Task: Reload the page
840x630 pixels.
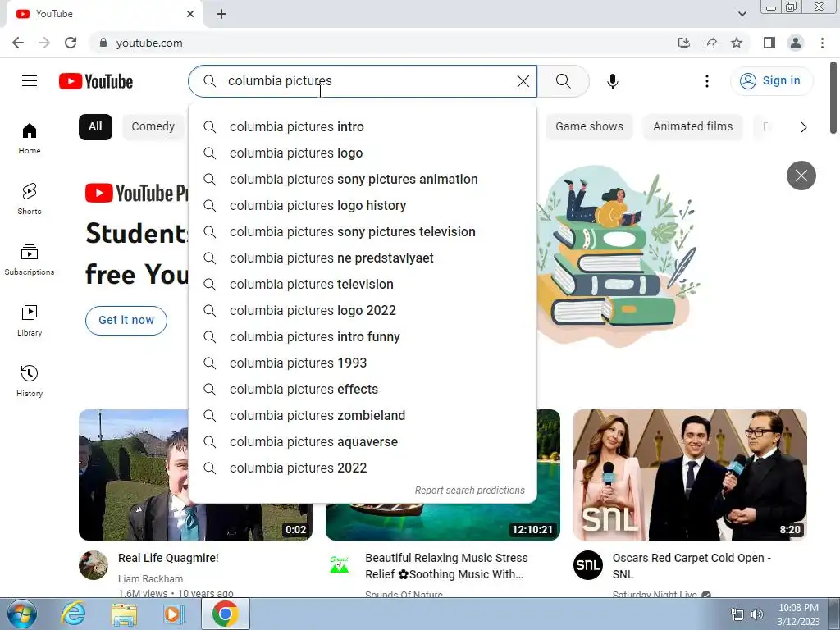Action: [71, 43]
